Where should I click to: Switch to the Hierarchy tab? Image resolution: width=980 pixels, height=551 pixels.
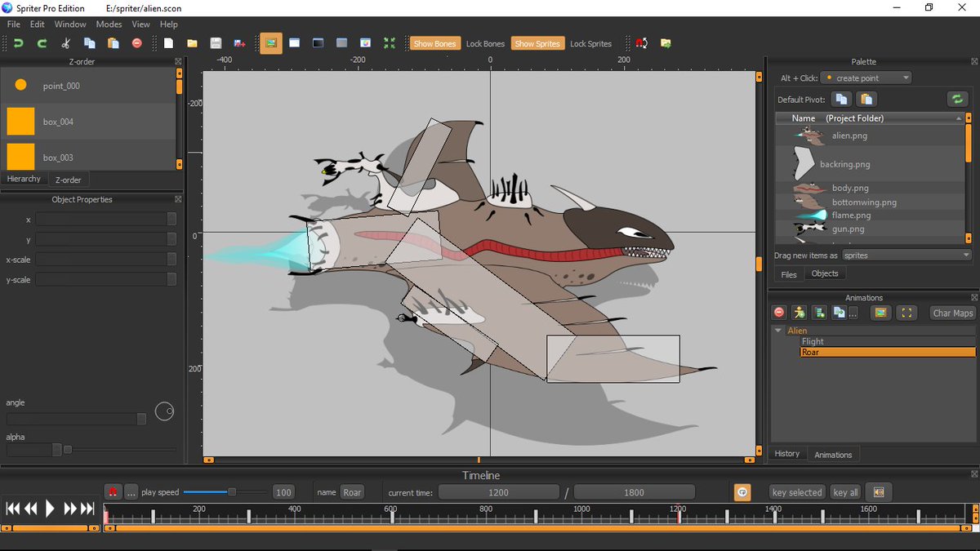(x=24, y=179)
